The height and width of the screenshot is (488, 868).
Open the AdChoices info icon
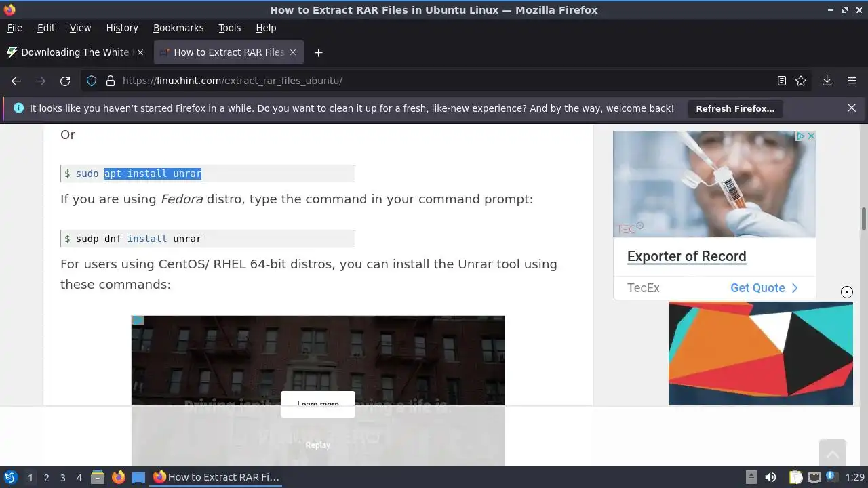[801, 136]
